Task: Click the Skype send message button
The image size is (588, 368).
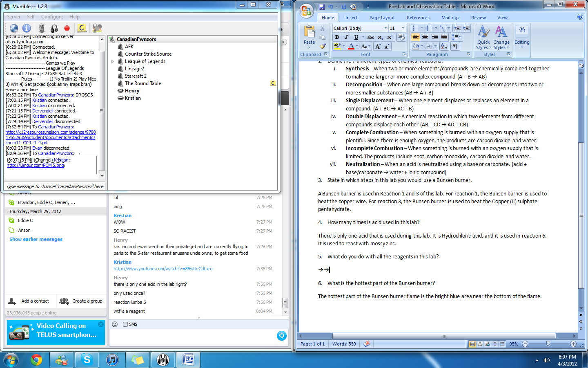Action: tap(281, 336)
